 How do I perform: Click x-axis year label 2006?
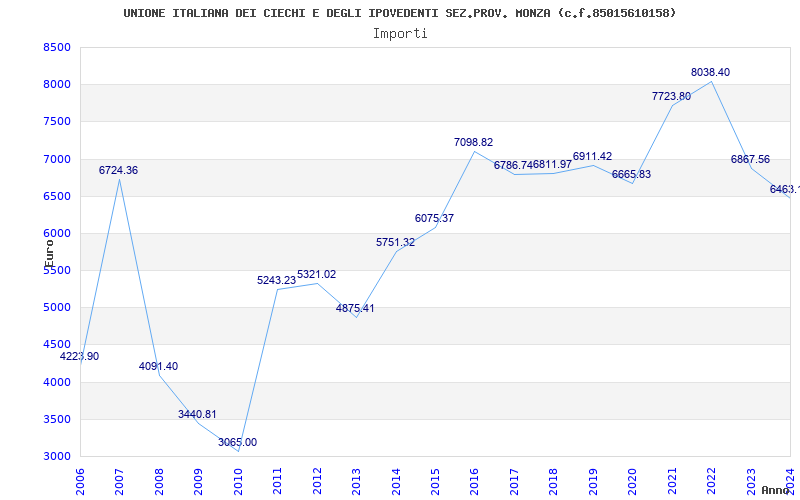tap(80, 481)
